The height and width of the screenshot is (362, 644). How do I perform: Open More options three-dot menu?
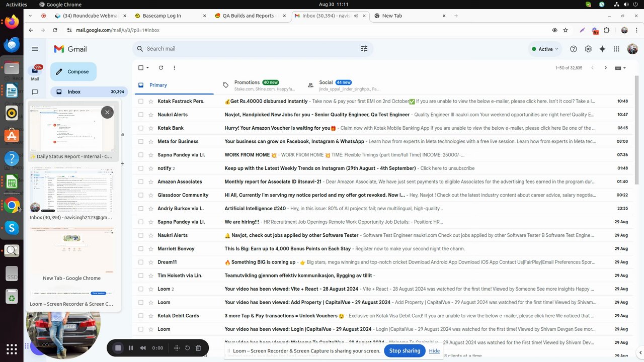coord(174,67)
